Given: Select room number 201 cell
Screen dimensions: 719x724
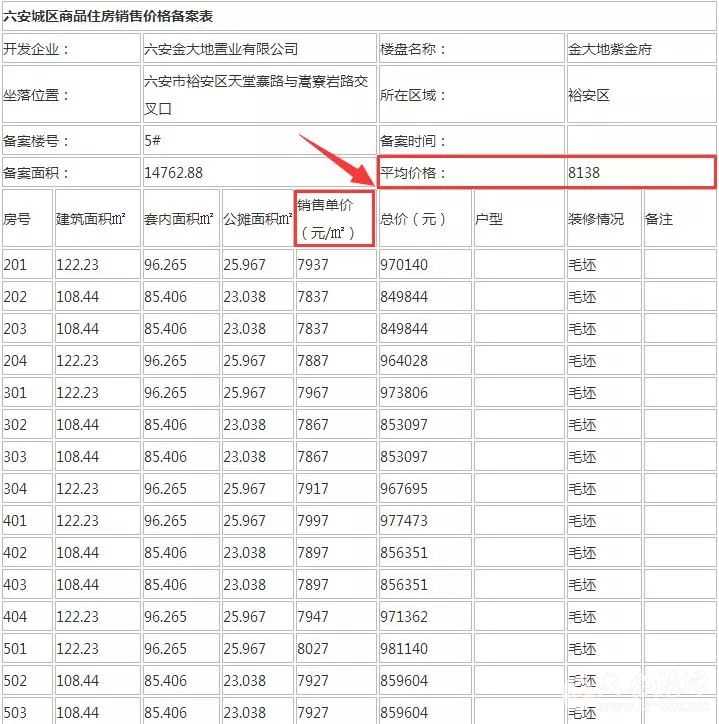Looking at the screenshot, I should pos(16,265).
